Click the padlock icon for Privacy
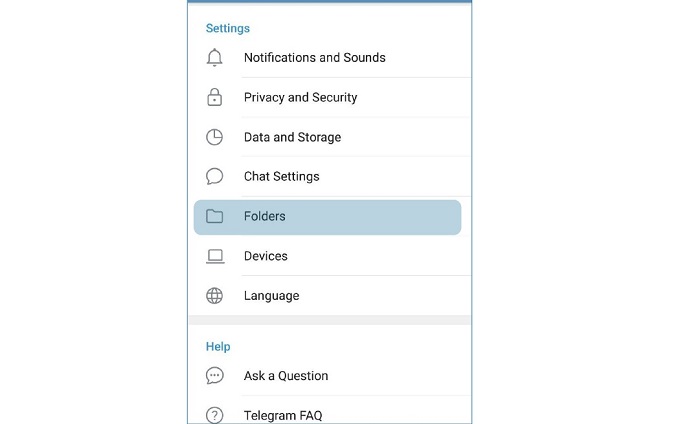Image resolution: width=680 pixels, height=424 pixels. click(214, 97)
